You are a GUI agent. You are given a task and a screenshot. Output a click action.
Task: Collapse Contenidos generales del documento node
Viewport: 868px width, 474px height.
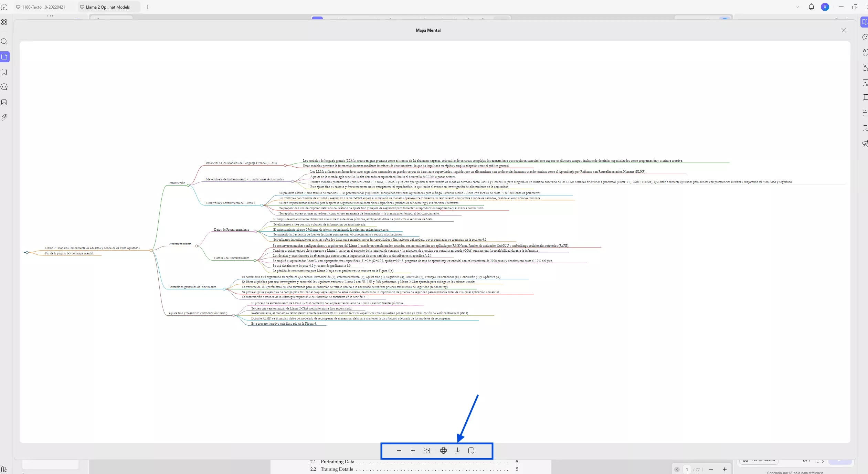pyautogui.click(x=224, y=289)
